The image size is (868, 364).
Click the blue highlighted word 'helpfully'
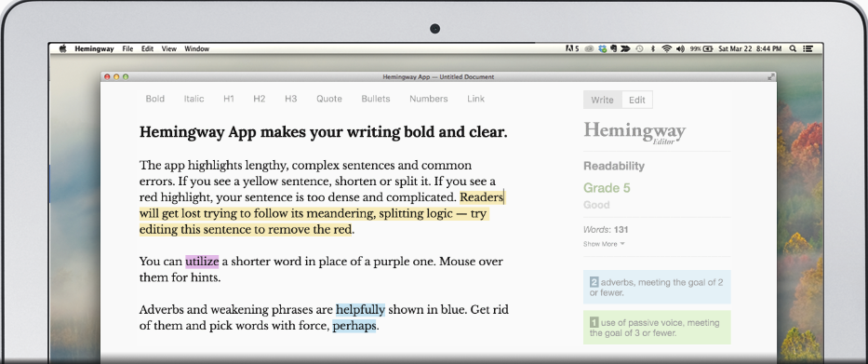click(x=360, y=309)
